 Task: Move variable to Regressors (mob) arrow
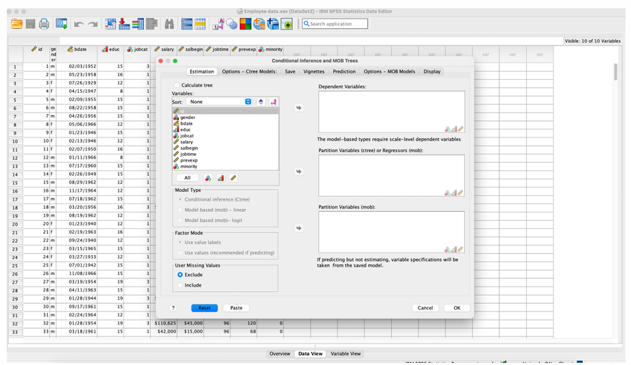click(298, 171)
